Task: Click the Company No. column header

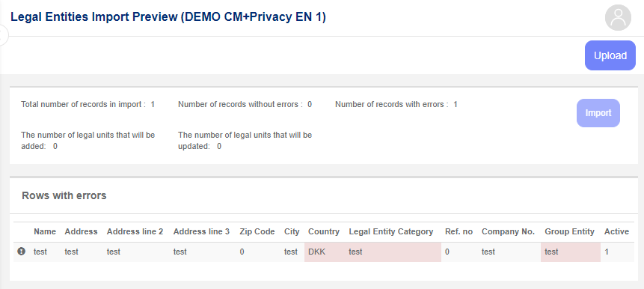Action: tap(508, 231)
